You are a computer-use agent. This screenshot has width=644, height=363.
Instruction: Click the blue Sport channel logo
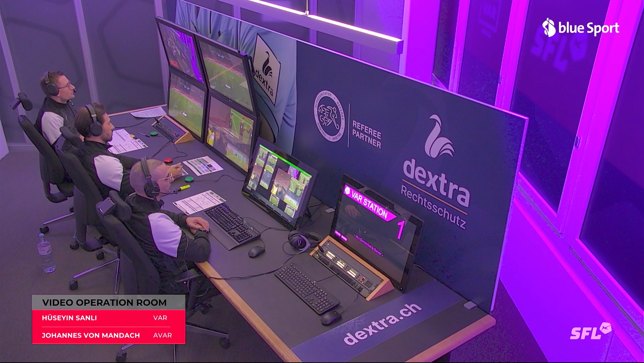581,28
